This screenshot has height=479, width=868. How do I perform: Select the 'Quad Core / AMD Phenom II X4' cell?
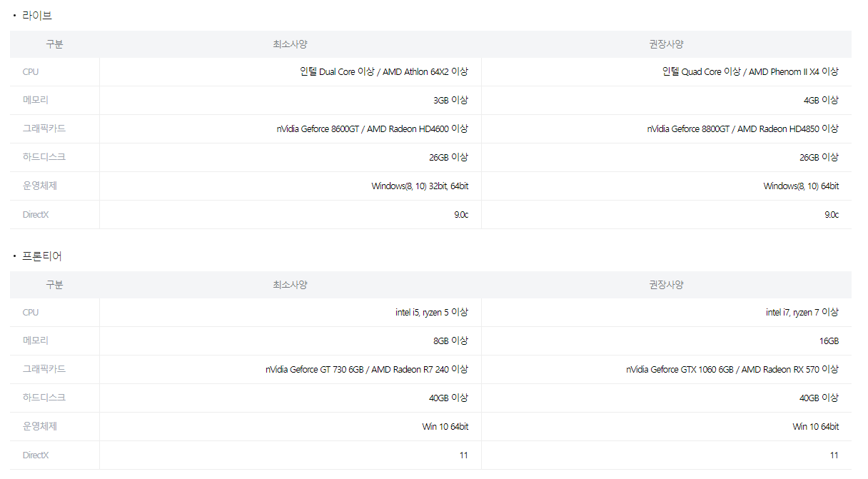click(750, 72)
